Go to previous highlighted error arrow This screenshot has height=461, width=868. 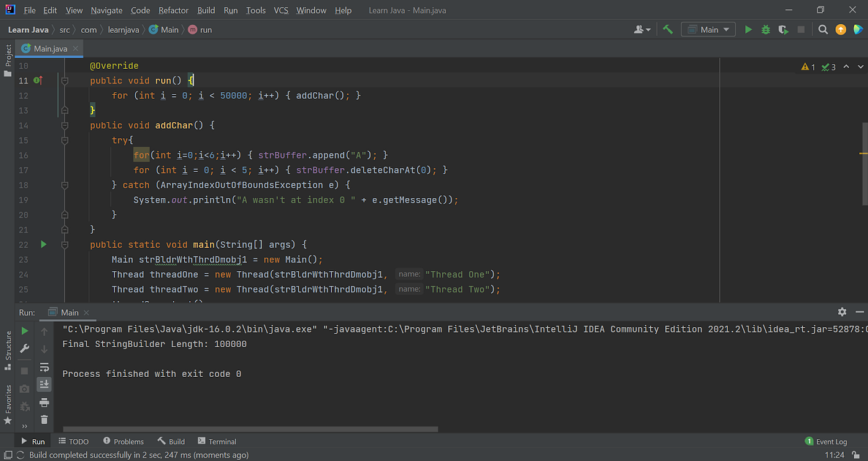pos(848,67)
